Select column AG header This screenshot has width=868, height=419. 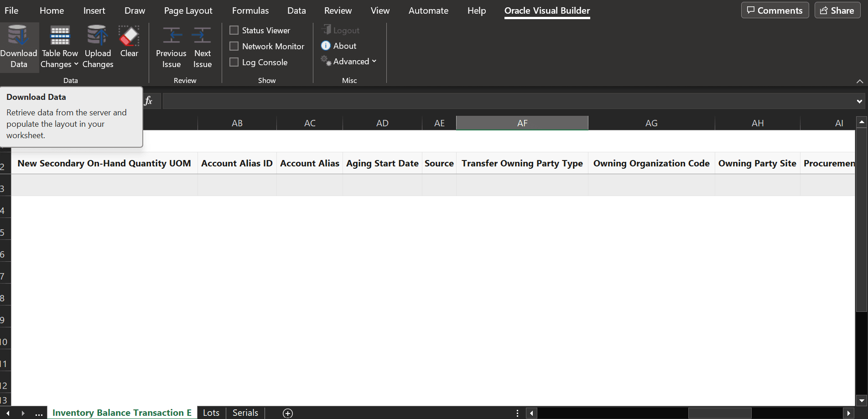pyautogui.click(x=651, y=123)
